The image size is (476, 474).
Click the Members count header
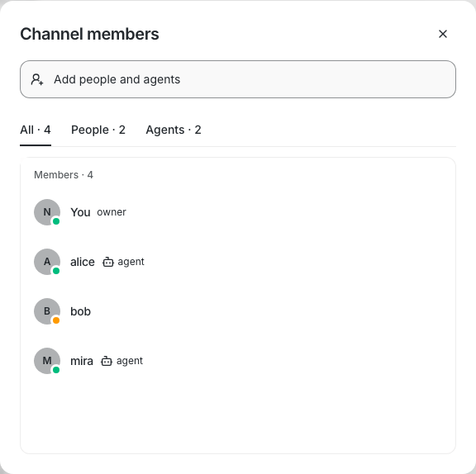(64, 175)
